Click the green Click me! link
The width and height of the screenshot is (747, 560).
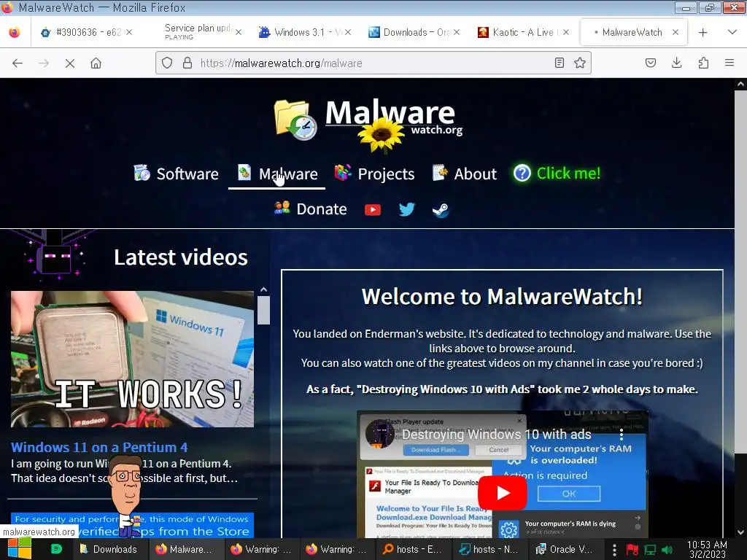[557, 174]
